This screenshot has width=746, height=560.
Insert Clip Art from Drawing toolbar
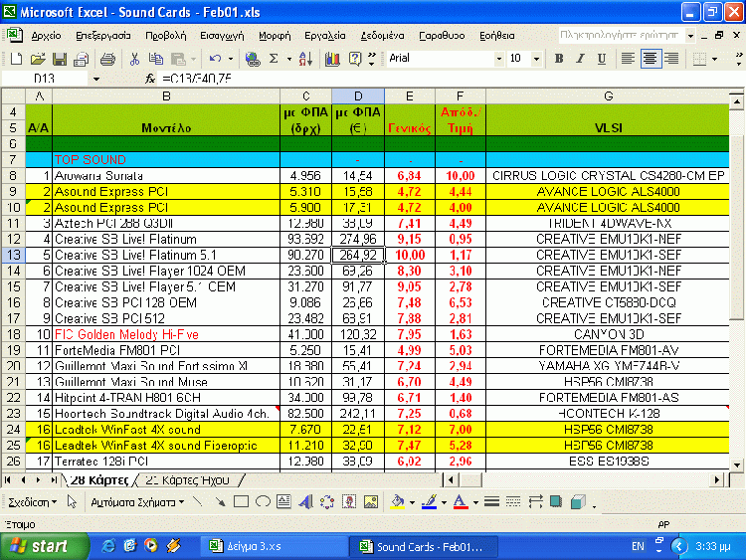(x=349, y=501)
